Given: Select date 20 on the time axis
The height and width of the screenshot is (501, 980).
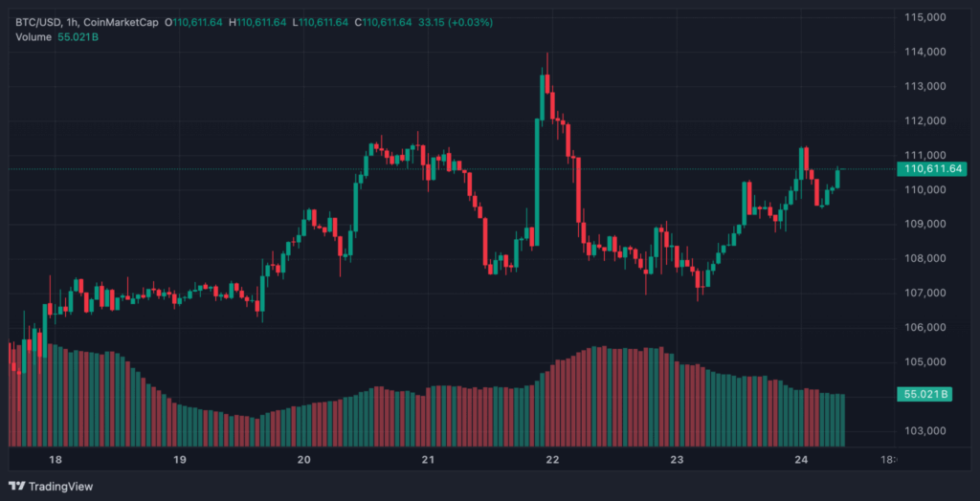Looking at the screenshot, I should [304, 460].
